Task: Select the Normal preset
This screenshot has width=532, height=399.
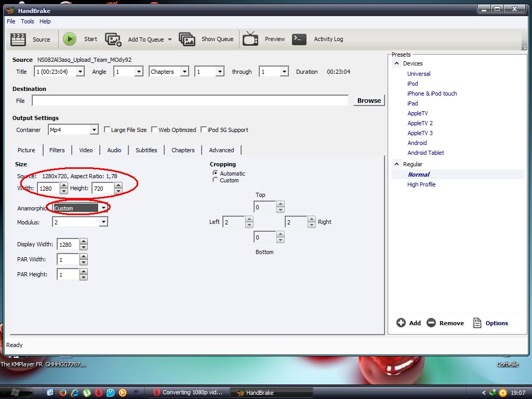Action: click(419, 175)
